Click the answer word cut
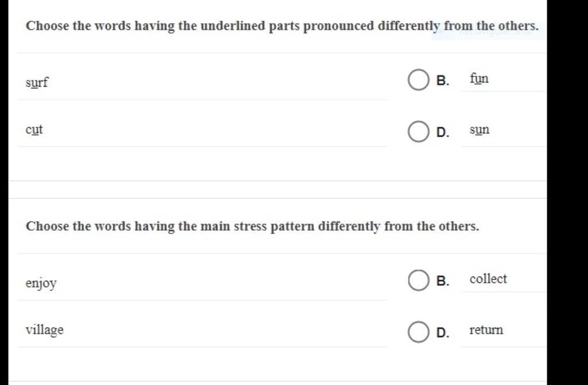 click(34, 129)
